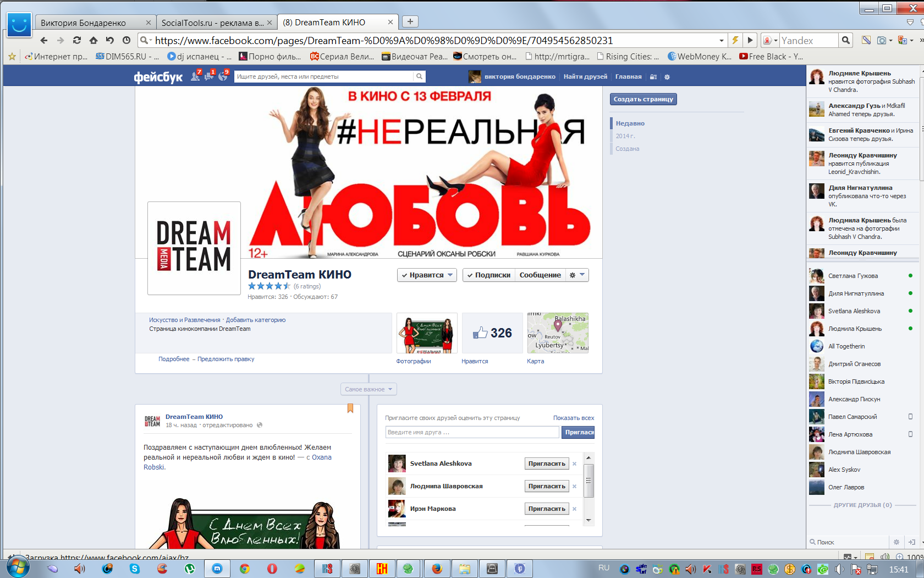Open the browser home page icon

(94, 40)
